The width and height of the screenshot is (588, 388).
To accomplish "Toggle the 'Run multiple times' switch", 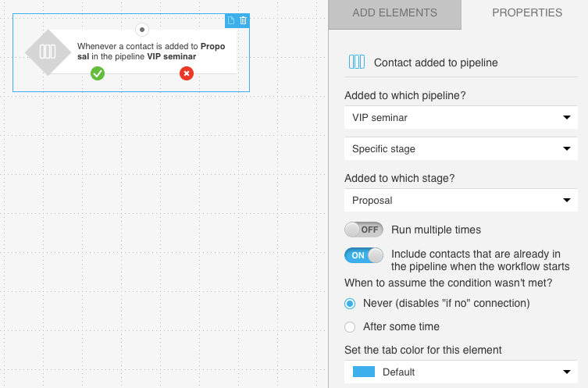I will (x=364, y=230).
